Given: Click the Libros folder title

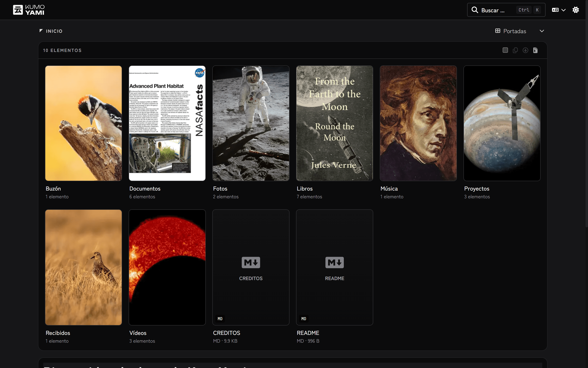Looking at the screenshot, I should coord(305,189).
